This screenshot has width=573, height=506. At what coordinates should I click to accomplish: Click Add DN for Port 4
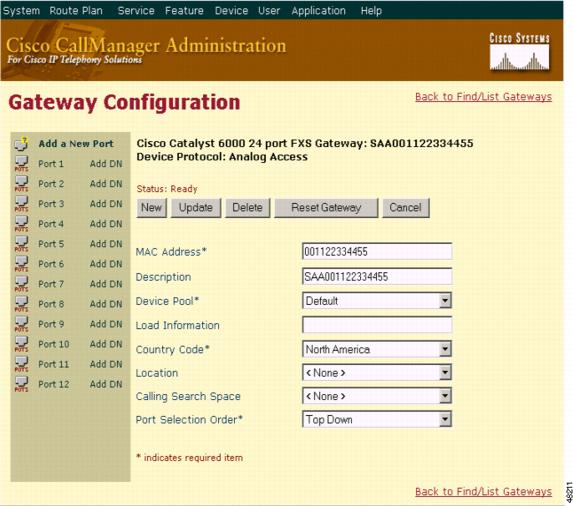tap(106, 224)
